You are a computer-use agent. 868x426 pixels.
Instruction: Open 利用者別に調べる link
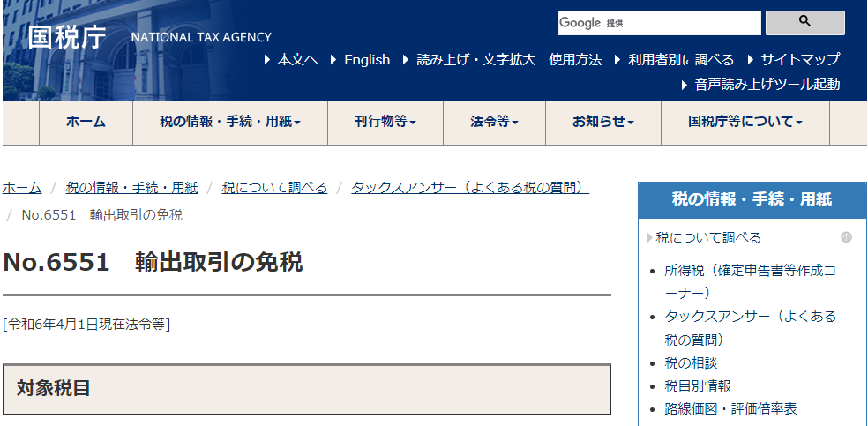point(681,60)
